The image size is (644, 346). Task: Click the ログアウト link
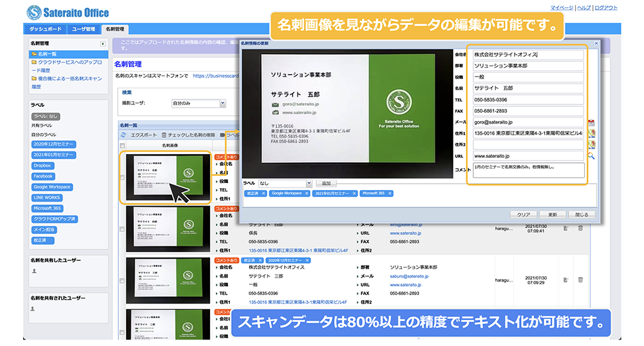pos(606,8)
